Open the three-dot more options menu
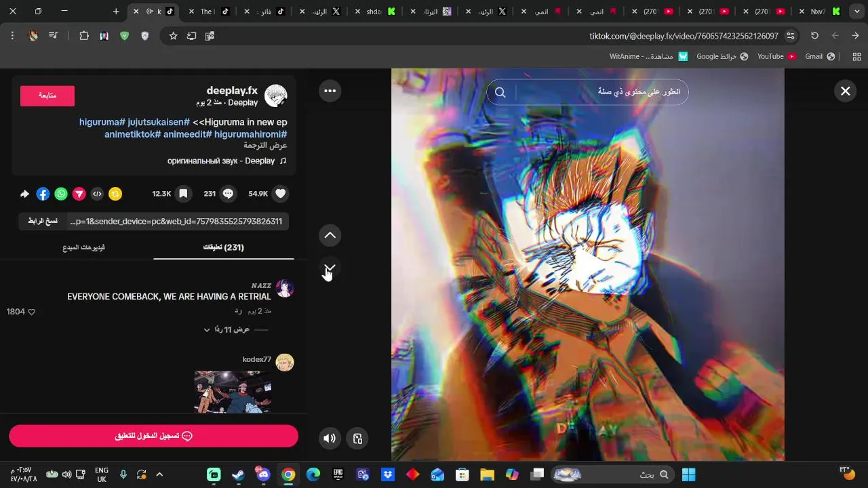This screenshot has width=868, height=488. click(x=330, y=91)
